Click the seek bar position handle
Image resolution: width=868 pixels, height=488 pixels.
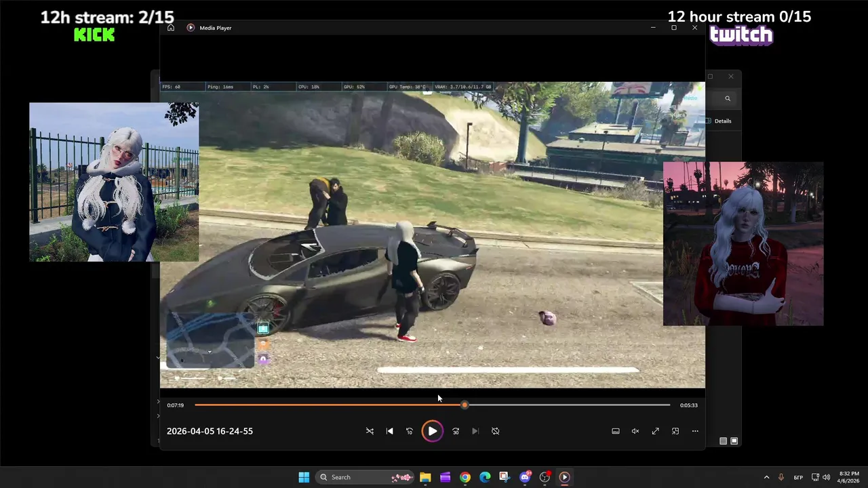pyautogui.click(x=465, y=405)
